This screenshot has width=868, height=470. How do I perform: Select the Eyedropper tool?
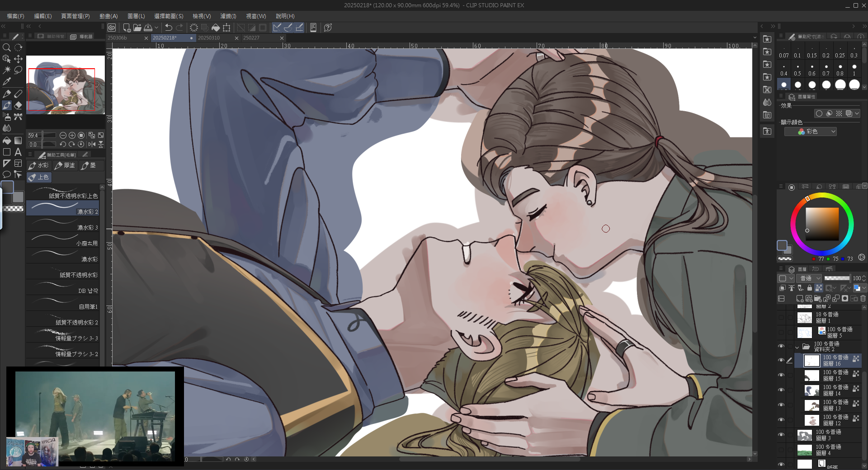click(7, 82)
